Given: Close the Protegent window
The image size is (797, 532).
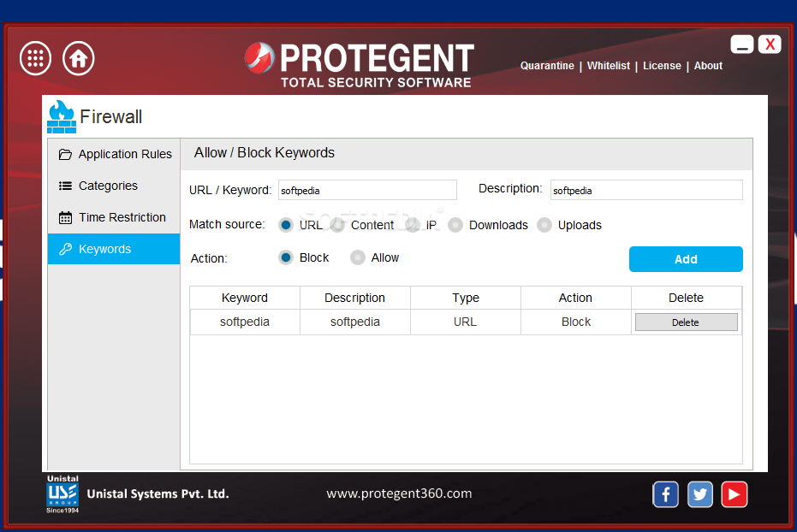Looking at the screenshot, I should (x=770, y=44).
